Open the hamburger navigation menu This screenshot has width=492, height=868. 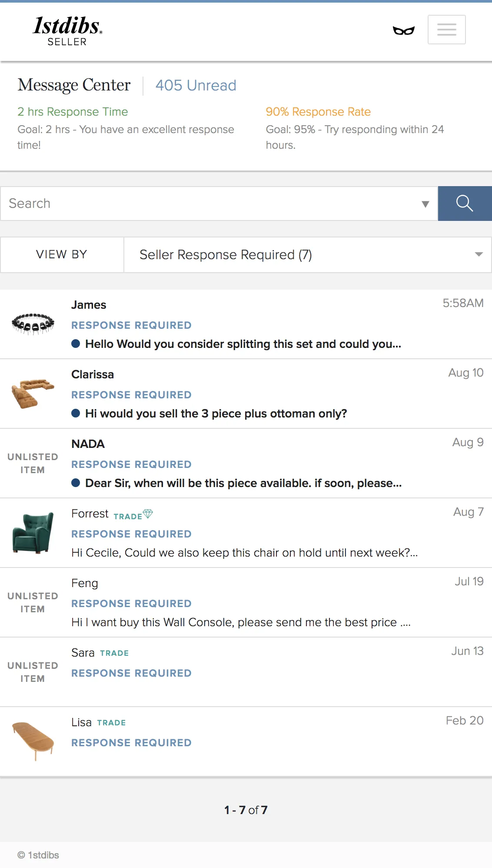446,30
